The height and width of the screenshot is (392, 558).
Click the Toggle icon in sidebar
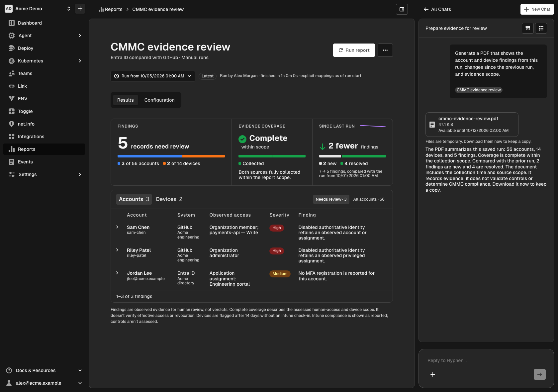(12, 111)
